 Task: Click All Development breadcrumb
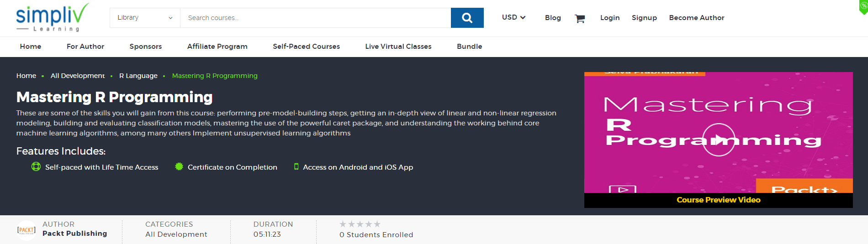(x=78, y=76)
